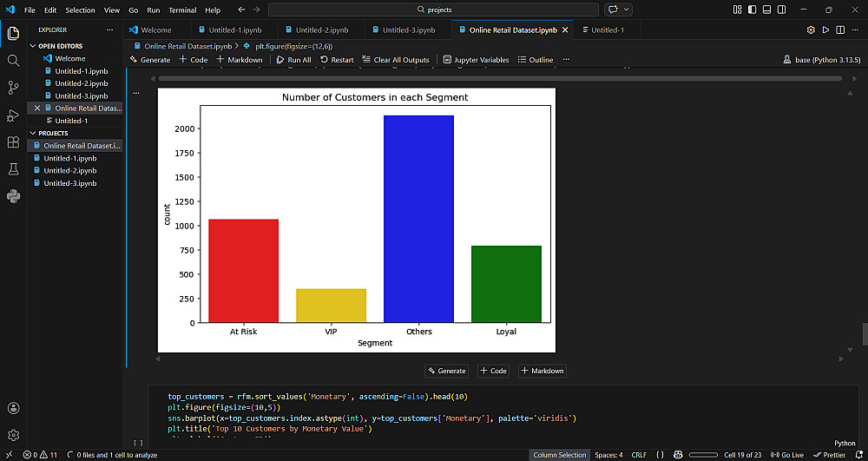Viewport: 868px width, 461px height.
Task: Open the Run and Debug view
Action: 13,115
